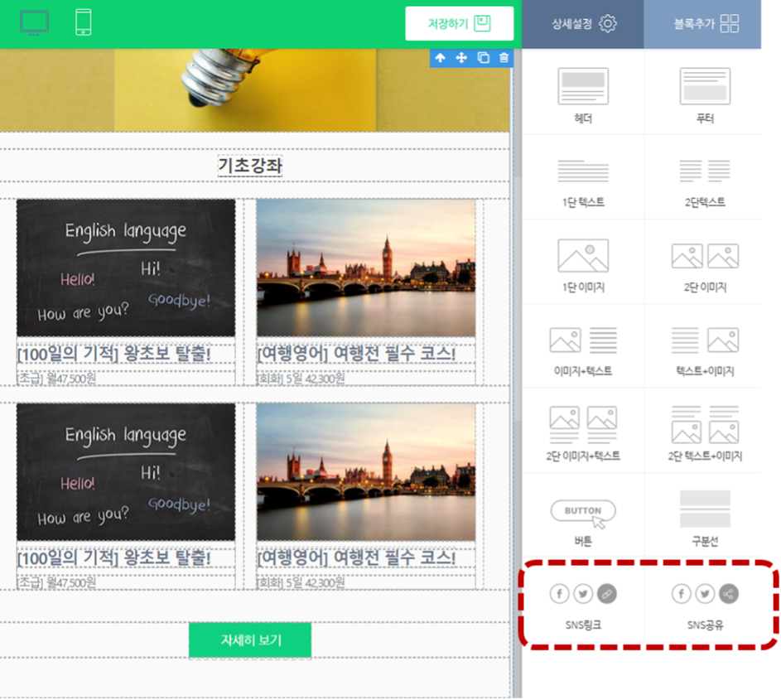
Task: Click the move-up arrow on block toolbar
Action: (x=440, y=58)
